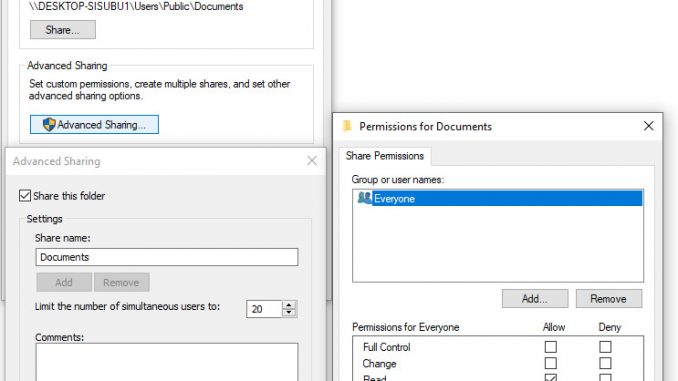This screenshot has width=678, height=381.
Task: Click inside the Comments text box
Action: 167,362
